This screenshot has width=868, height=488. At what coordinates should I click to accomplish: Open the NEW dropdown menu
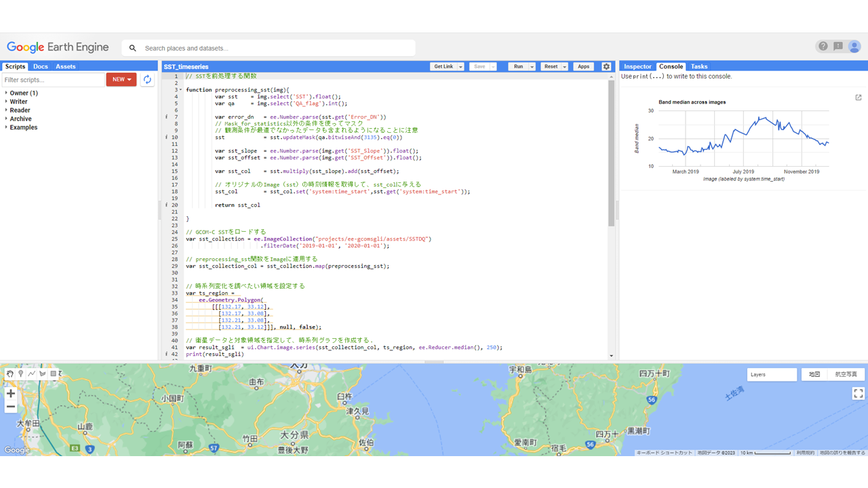[121, 79]
